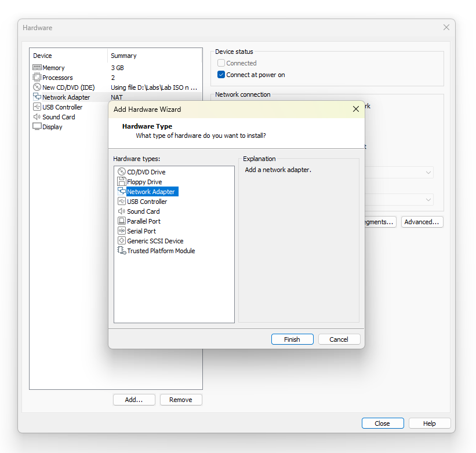
Task: Pick the Parallel Port icon
Action: pos(121,221)
